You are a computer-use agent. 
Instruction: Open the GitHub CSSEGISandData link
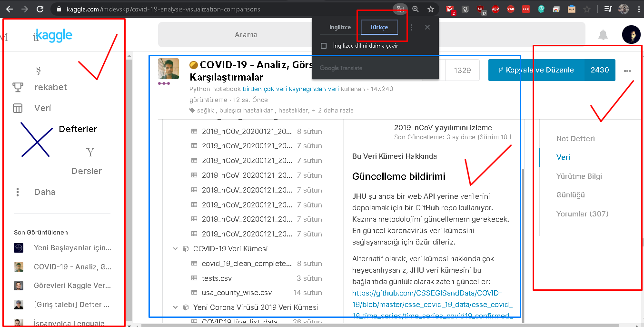(432, 304)
